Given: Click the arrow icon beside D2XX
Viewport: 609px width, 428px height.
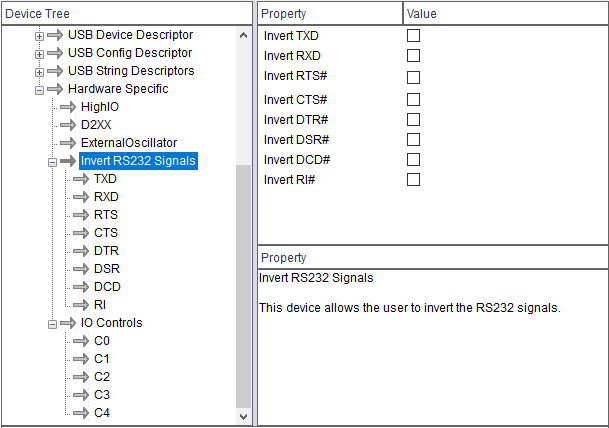Looking at the screenshot, I should coord(68,125).
